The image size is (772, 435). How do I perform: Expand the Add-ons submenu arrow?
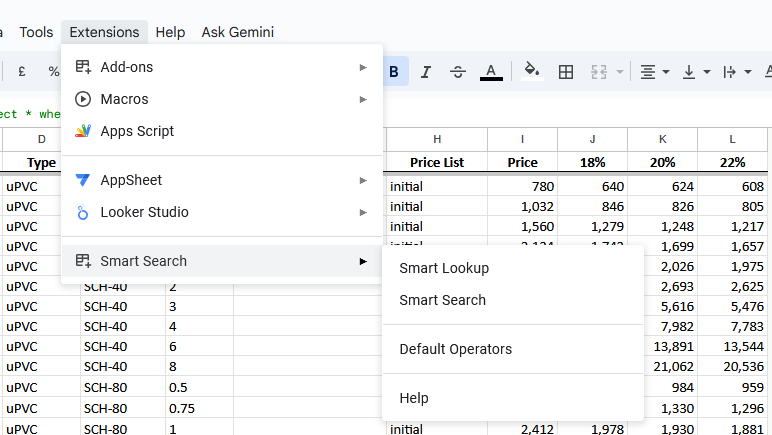coord(363,67)
